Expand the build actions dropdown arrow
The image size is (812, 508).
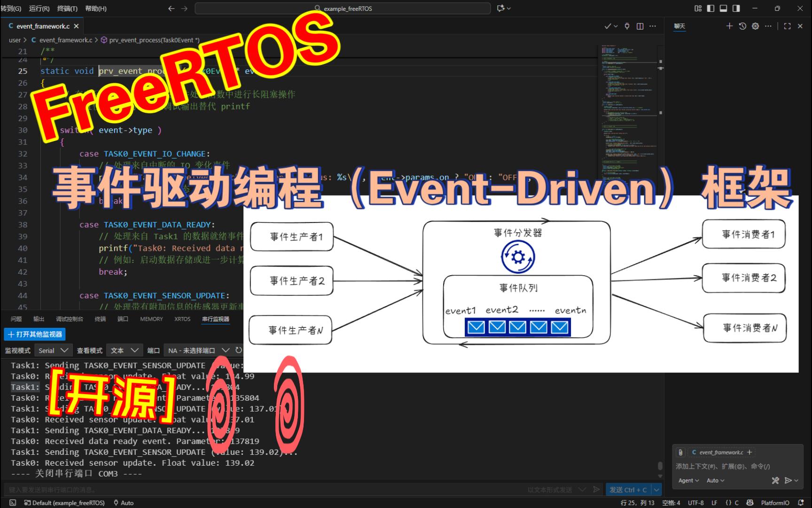(x=616, y=26)
